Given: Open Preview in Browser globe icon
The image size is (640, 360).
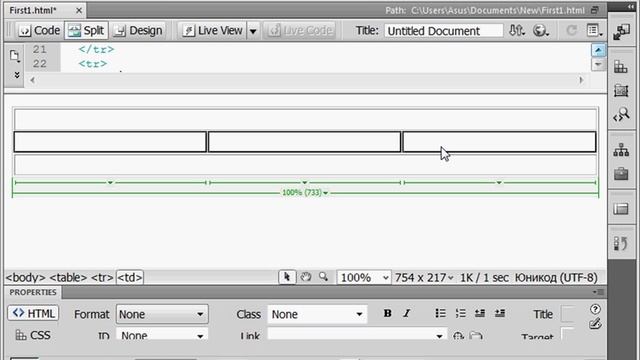Looking at the screenshot, I should (541, 31).
